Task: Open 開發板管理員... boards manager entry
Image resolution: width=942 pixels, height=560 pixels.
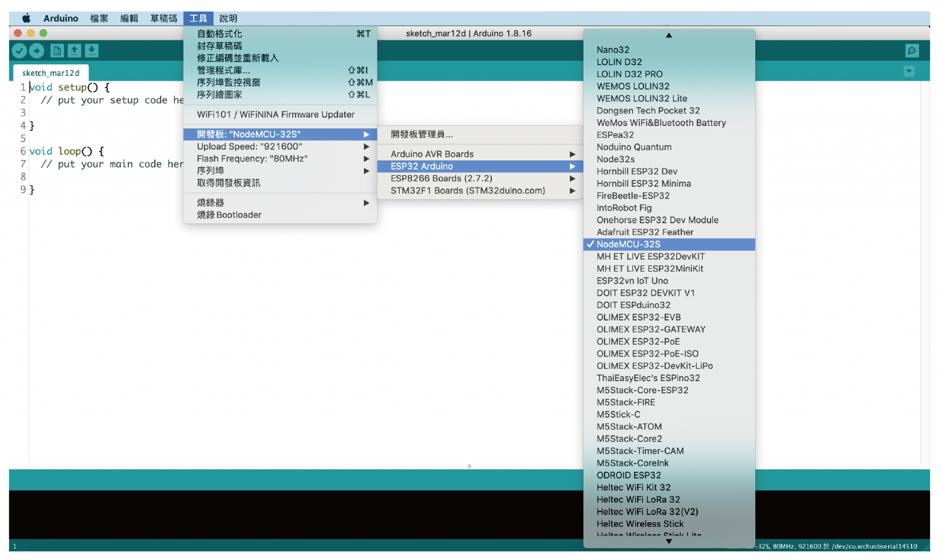Action: 422,134
